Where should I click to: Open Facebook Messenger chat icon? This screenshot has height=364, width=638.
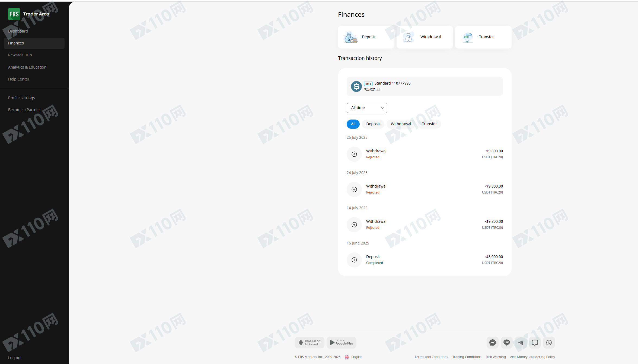pyautogui.click(x=492, y=343)
